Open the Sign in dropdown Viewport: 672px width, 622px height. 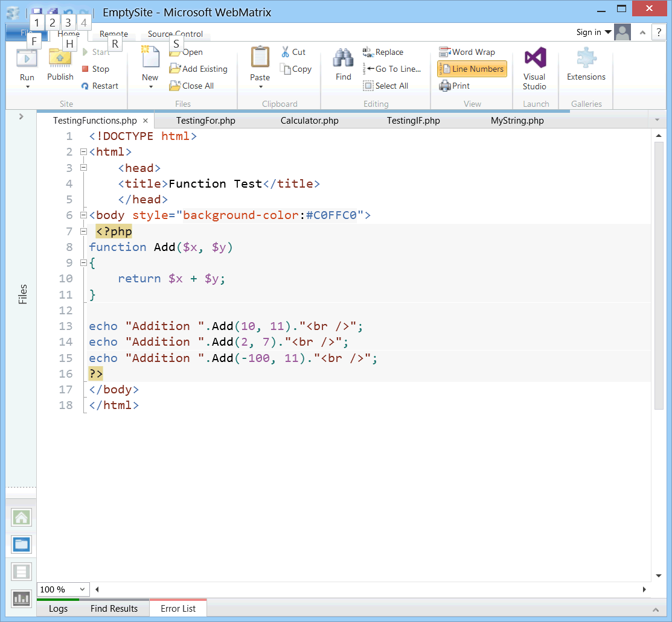594,33
